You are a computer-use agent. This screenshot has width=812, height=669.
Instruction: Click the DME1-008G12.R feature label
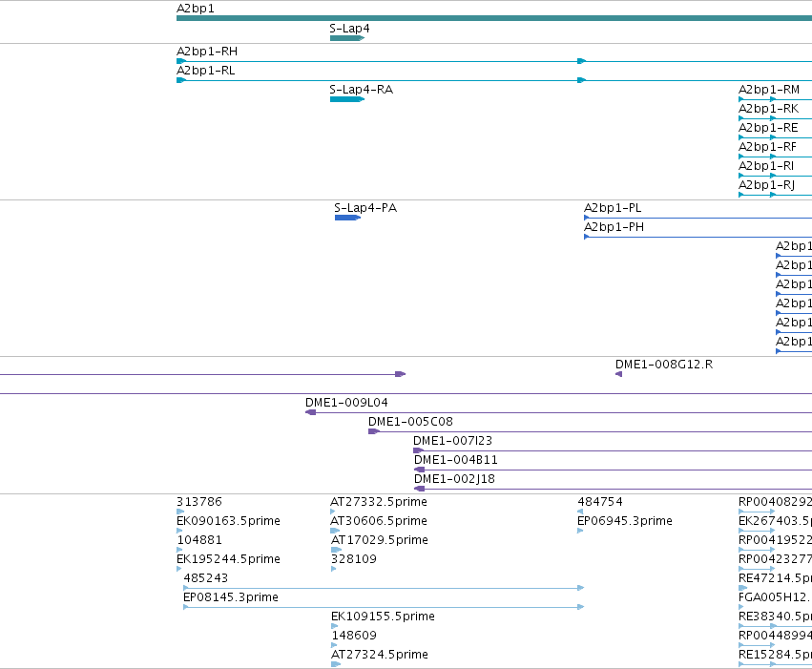click(664, 365)
